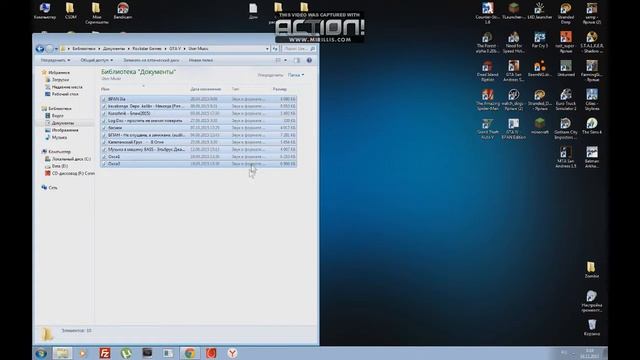Launch the Gotham City Impostors shortcut
Viewport: 640px width, 360px height.
tap(566, 129)
